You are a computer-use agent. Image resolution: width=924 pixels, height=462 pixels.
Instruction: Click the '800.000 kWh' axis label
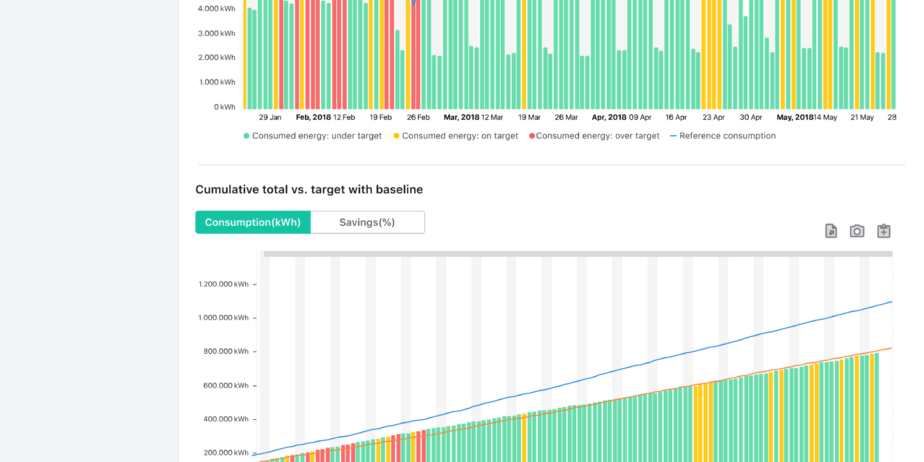click(227, 352)
